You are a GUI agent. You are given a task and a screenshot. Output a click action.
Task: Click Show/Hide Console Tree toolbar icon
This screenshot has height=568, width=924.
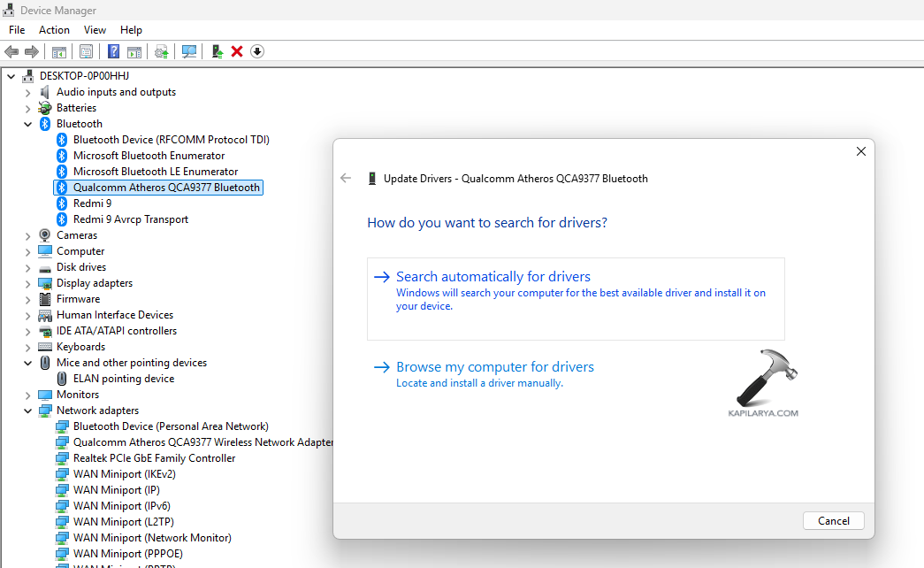(59, 52)
